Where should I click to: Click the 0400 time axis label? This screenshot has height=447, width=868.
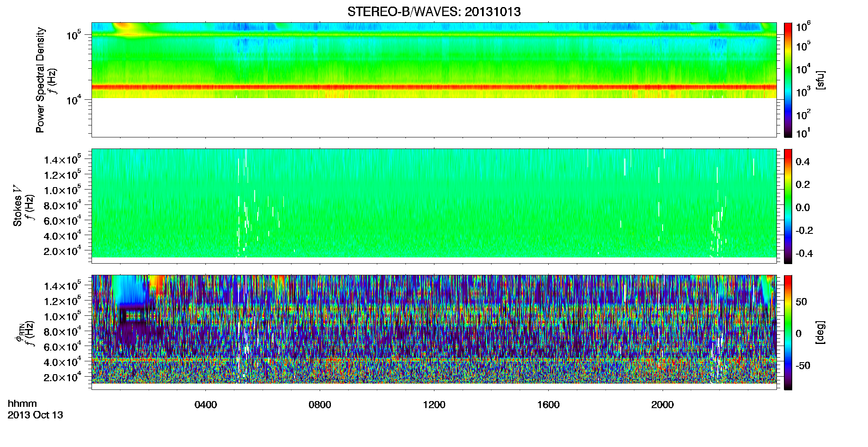tap(206, 404)
